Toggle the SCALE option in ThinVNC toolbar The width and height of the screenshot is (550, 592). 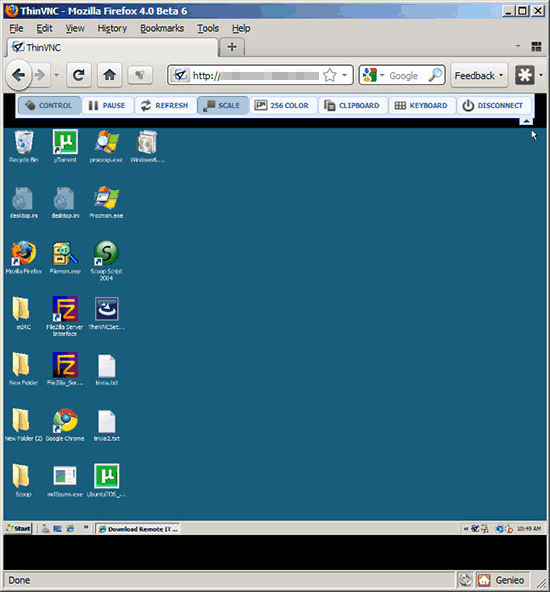point(223,105)
